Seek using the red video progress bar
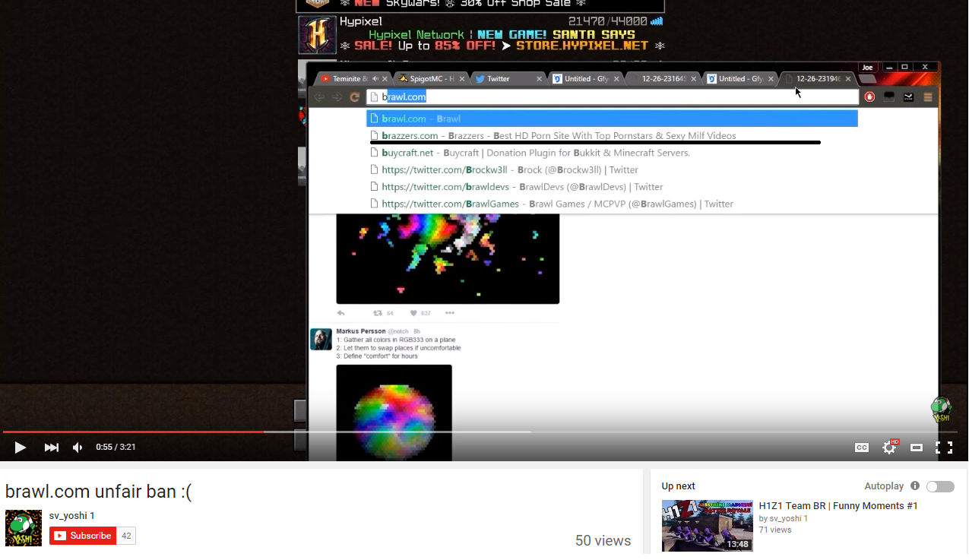Viewport: 969px width, 560px height. [x=133, y=432]
